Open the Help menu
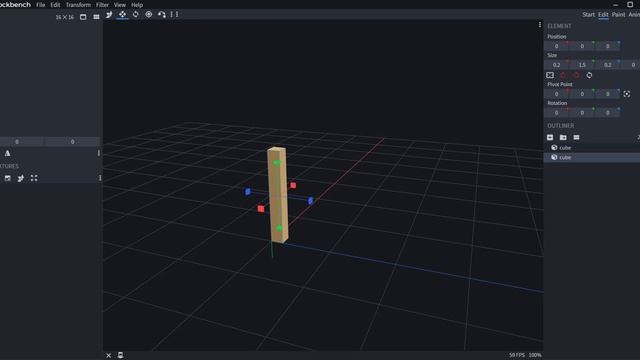This screenshot has width=640, height=360. point(137,5)
